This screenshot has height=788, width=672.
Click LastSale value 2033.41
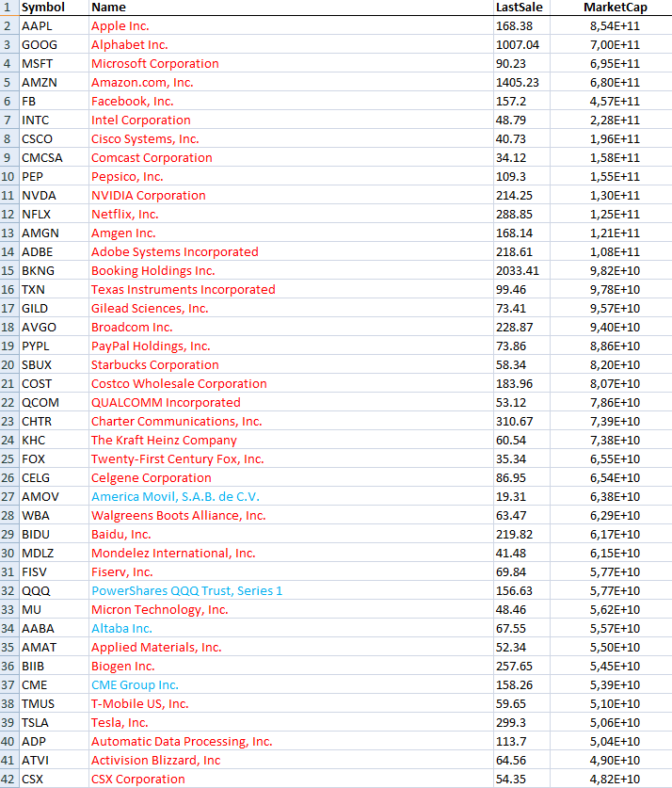tap(521, 270)
